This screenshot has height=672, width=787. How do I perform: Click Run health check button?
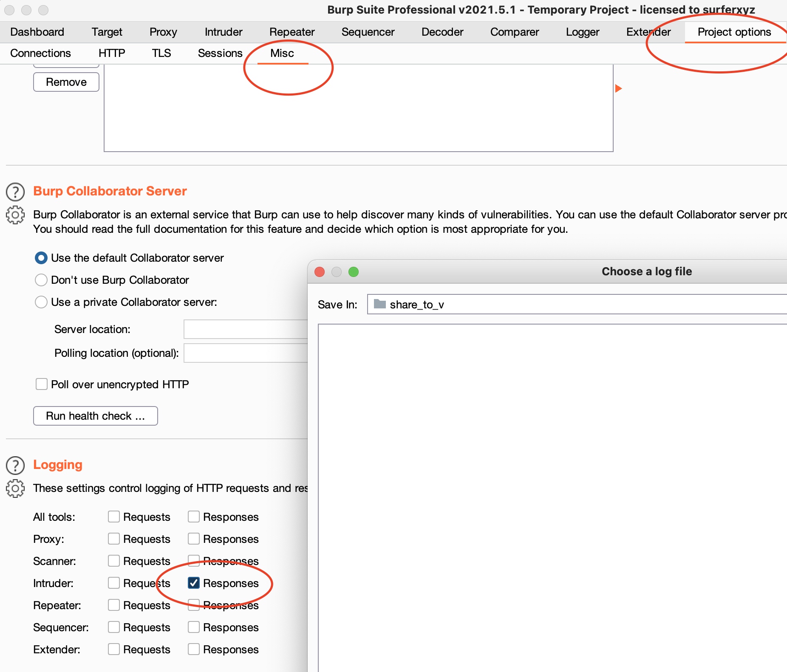click(x=96, y=415)
